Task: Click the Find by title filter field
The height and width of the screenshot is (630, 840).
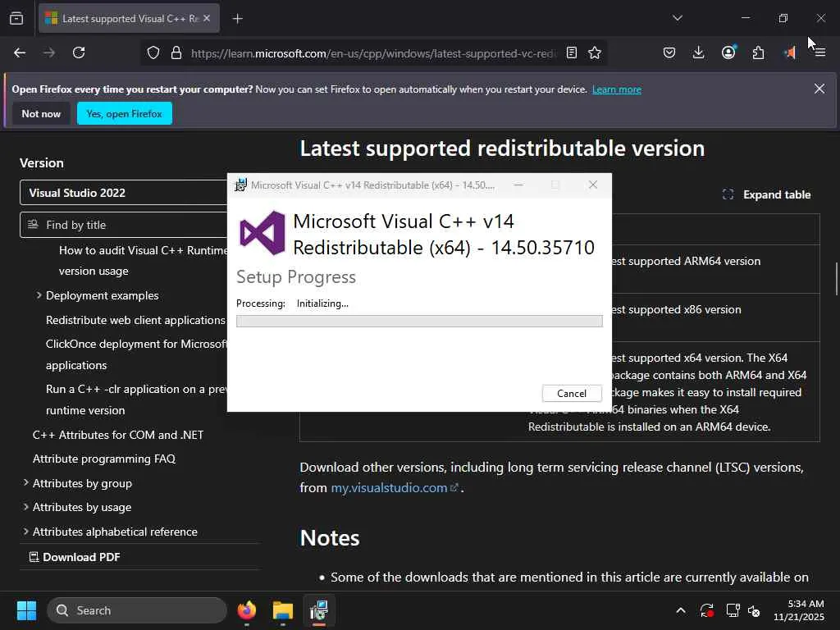Action: pyautogui.click(x=124, y=225)
